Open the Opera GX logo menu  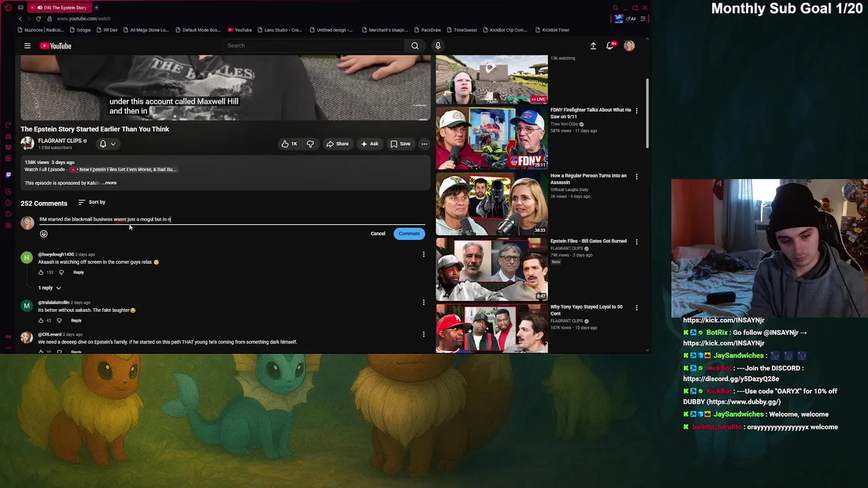pos(8,7)
